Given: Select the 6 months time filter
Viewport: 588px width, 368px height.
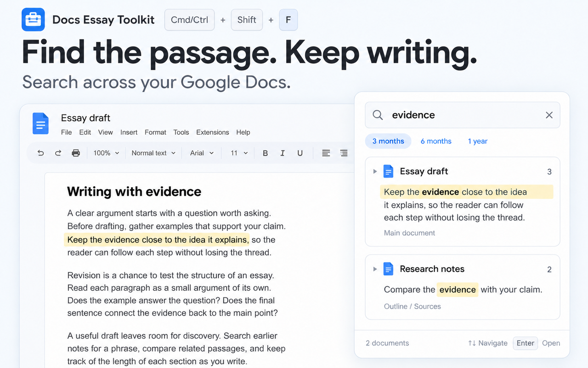Looking at the screenshot, I should pyautogui.click(x=436, y=141).
